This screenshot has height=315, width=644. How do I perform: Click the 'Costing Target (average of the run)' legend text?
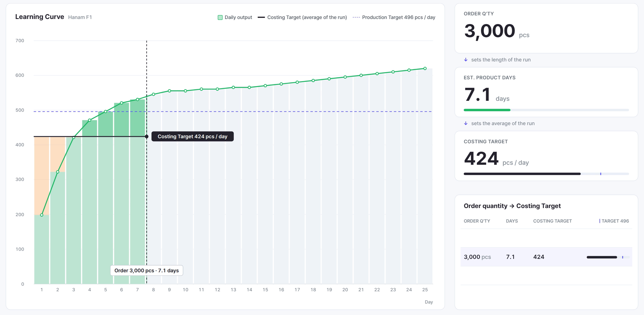click(307, 17)
